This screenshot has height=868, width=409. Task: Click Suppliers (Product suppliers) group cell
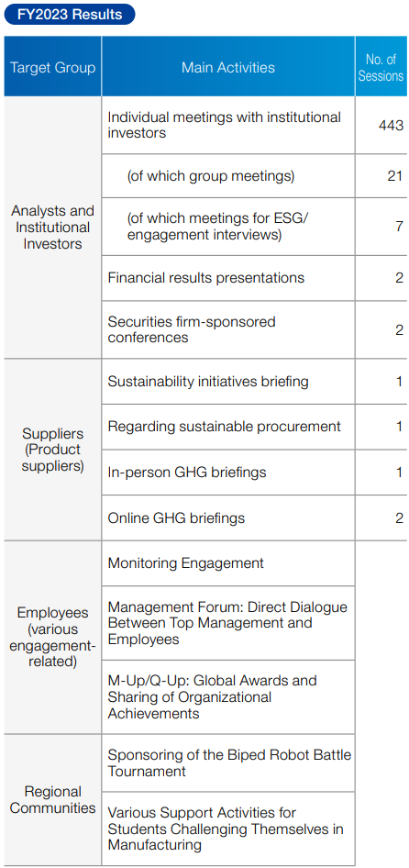pos(52,450)
